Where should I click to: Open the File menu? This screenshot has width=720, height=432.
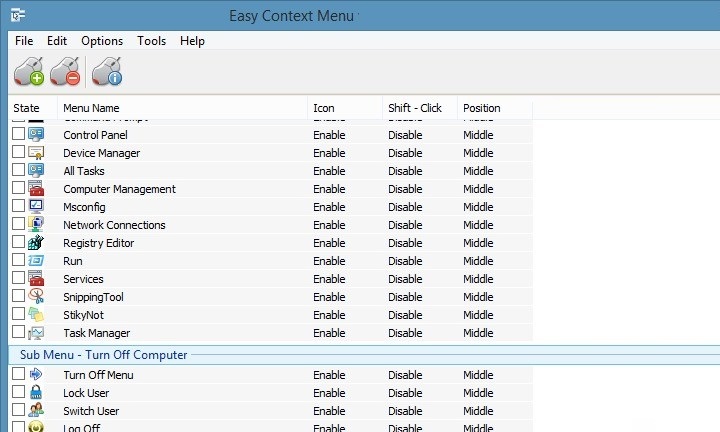tap(24, 41)
